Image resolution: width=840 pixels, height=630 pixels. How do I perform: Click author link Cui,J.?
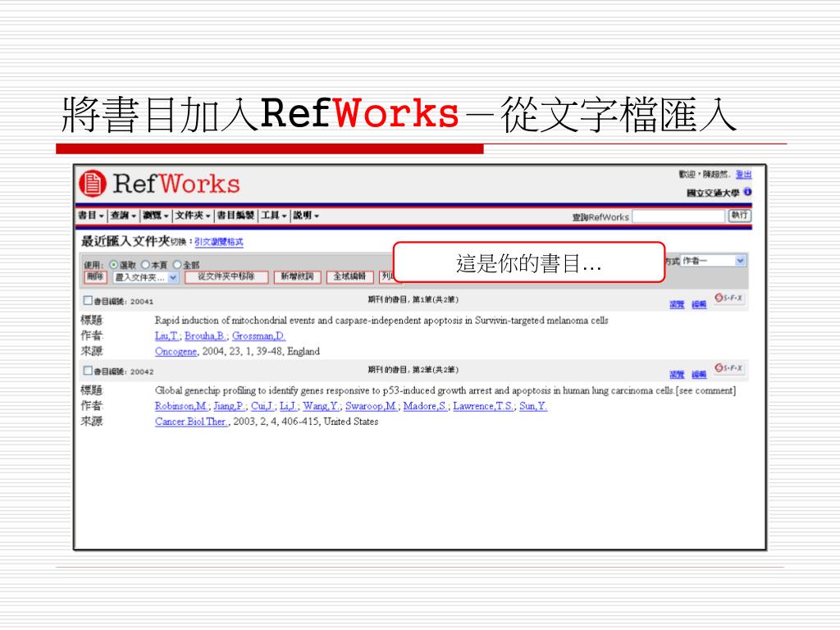tap(262, 406)
